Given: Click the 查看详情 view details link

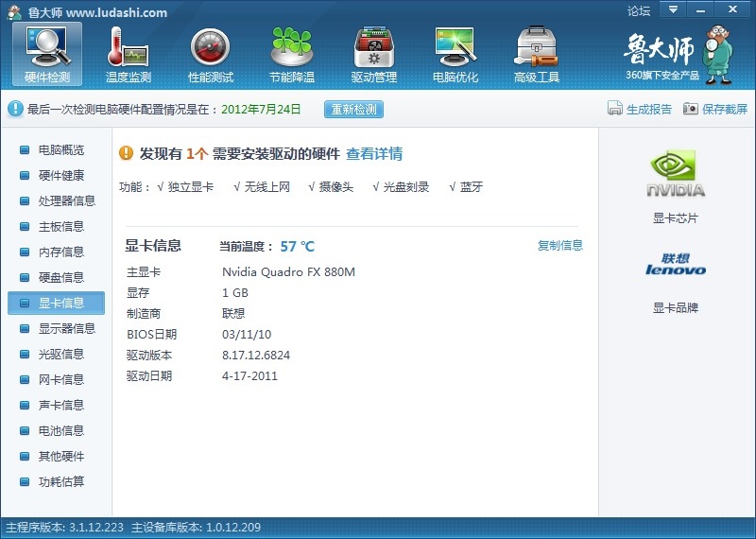Looking at the screenshot, I should point(374,153).
